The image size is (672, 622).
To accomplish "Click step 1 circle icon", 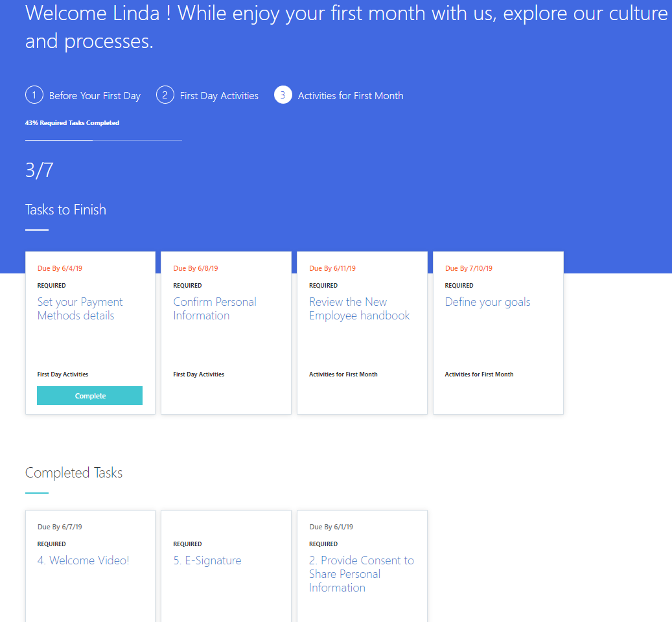I will pos(34,95).
